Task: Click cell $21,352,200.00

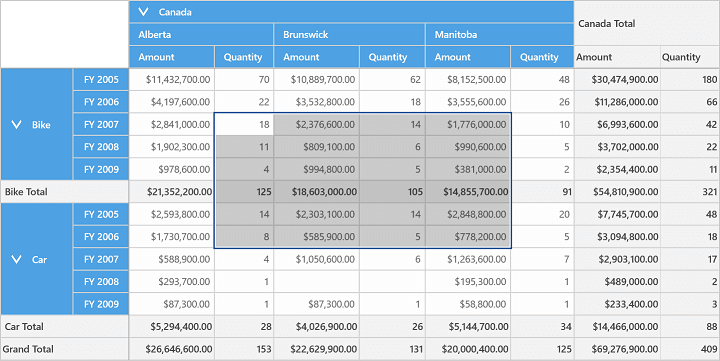Action: coord(172,192)
